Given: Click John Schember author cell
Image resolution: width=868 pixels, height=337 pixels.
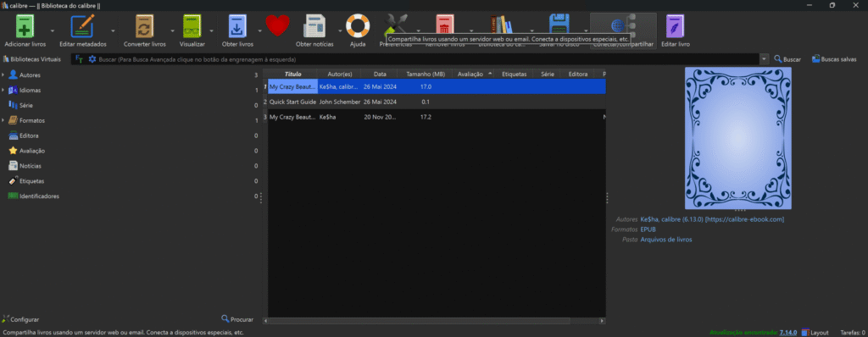Looking at the screenshot, I should (339, 102).
